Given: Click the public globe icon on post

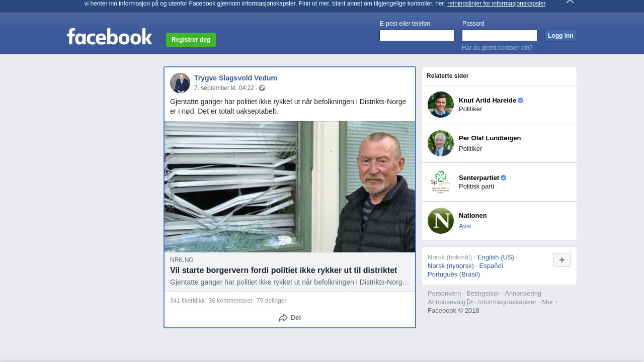Looking at the screenshot, I should (262, 88).
